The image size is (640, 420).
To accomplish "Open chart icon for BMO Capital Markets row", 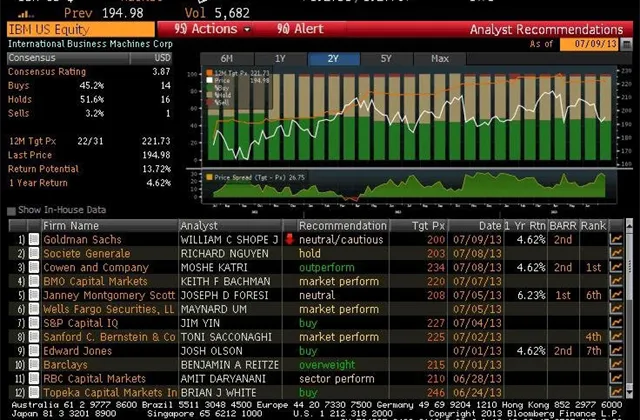I will click(616, 281).
